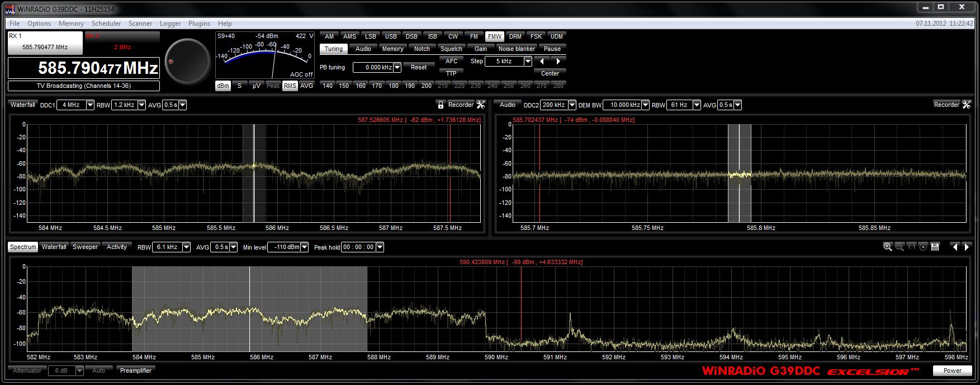Open the tools settings icon in the DDC2 panel
This screenshot has width=980, height=385.
point(966,105)
